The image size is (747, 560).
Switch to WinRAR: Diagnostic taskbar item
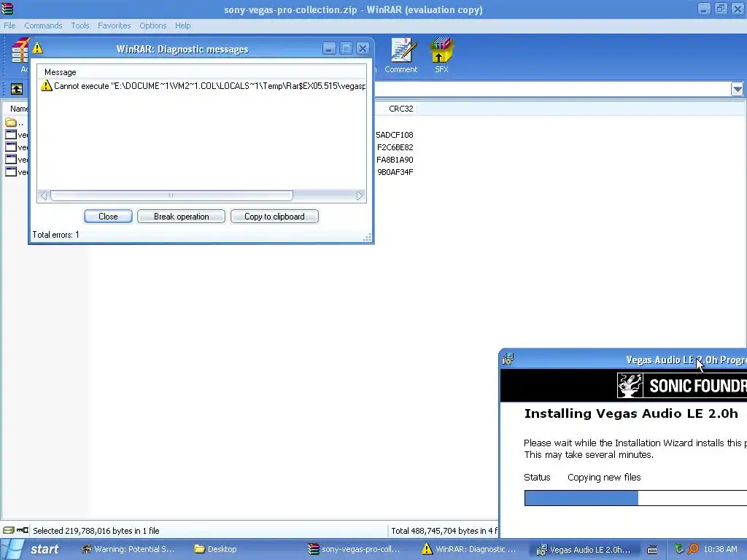pos(469,549)
